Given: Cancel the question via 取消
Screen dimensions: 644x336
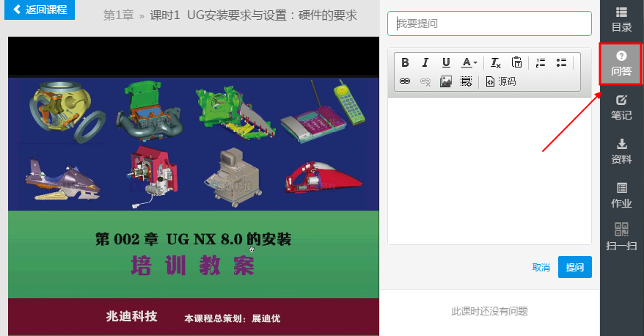Looking at the screenshot, I should (x=541, y=267).
